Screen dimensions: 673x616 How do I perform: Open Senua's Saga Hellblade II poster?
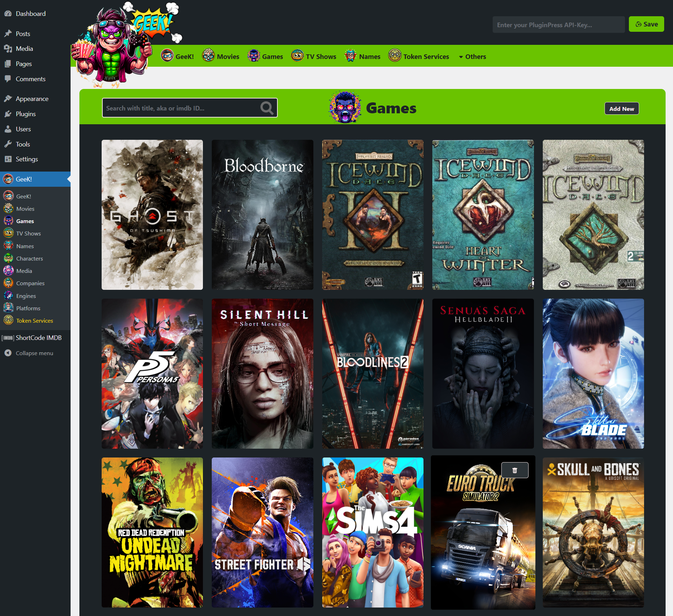[x=483, y=373]
